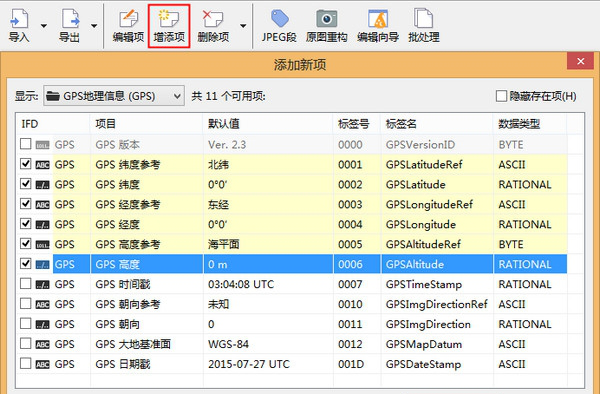This screenshot has width=600, height=409.
Task: Check the GPS 朝向 row checkbox
Action: (26, 324)
